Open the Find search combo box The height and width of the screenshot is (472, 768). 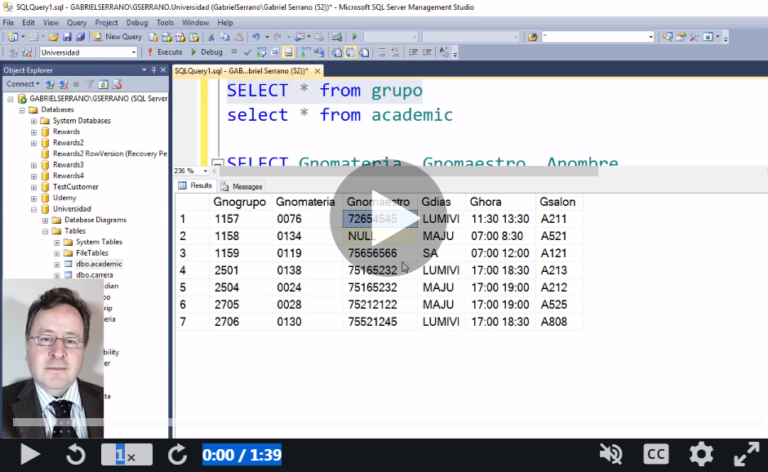598,37
